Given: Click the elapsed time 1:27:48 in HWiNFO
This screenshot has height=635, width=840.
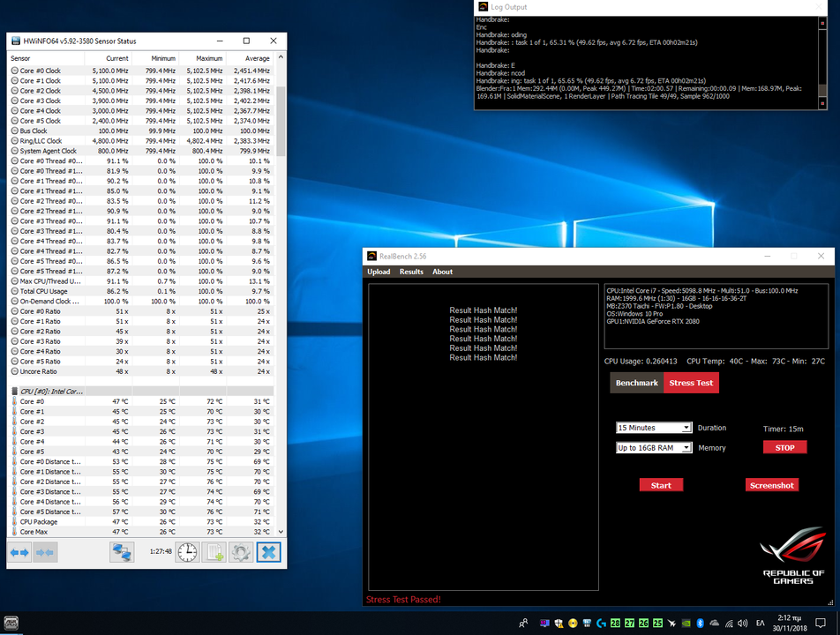Looking at the screenshot, I should click(x=161, y=551).
